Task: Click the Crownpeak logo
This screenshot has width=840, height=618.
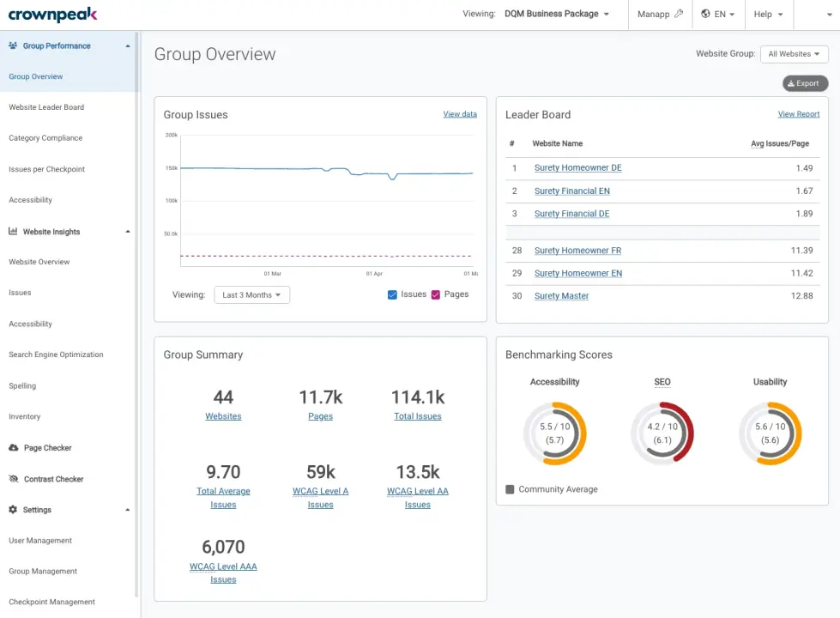Action: [x=52, y=15]
